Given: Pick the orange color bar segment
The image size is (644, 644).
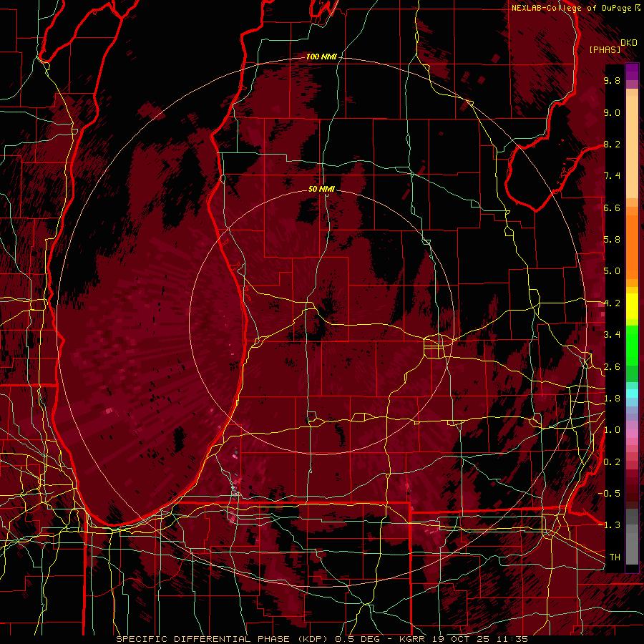Looking at the screenshot, I should (x=632, y=246).
